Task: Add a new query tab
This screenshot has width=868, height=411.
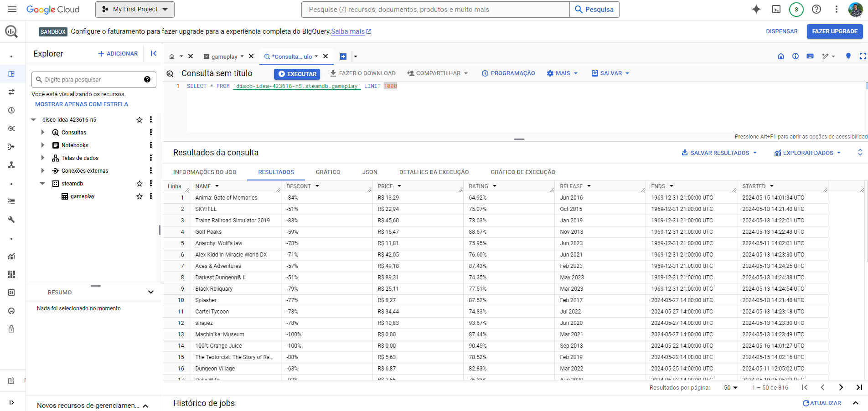Action: [x=343, y=57]
